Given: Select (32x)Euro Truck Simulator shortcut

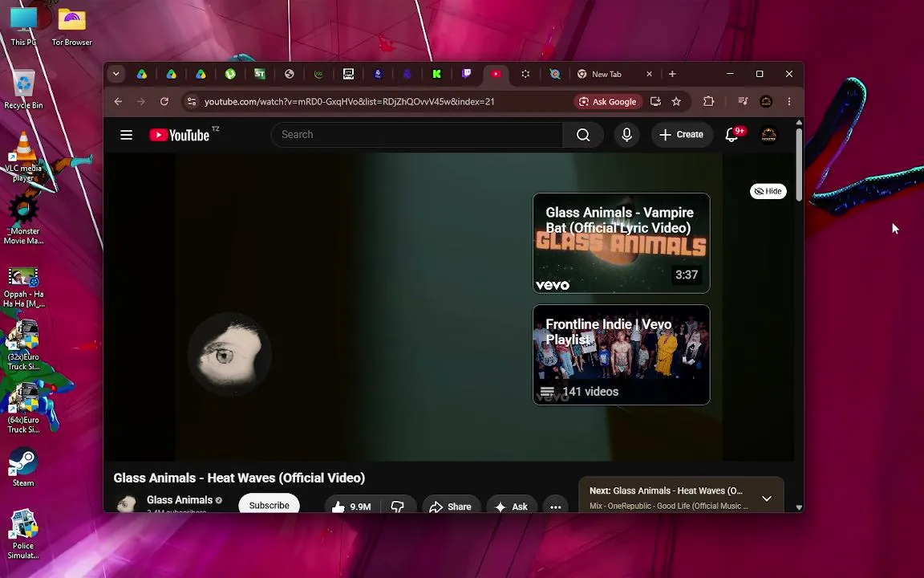Looking at the screenshot, I should (23, 345).
